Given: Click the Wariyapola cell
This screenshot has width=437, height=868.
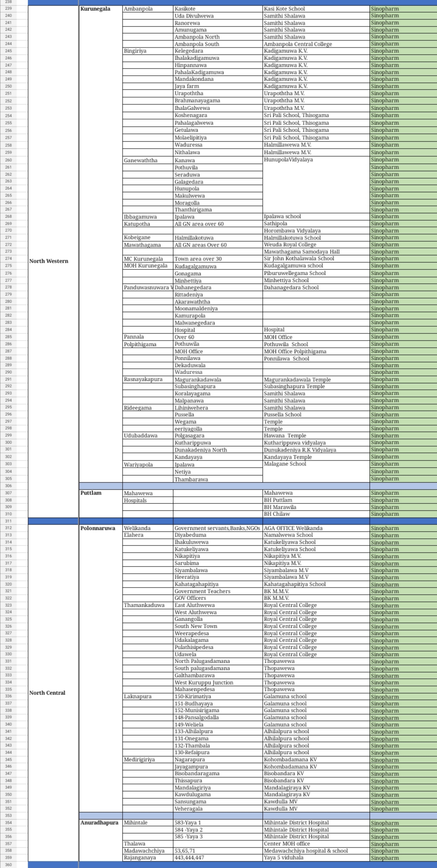Looking at the screenshot, I should pos(148,464).
